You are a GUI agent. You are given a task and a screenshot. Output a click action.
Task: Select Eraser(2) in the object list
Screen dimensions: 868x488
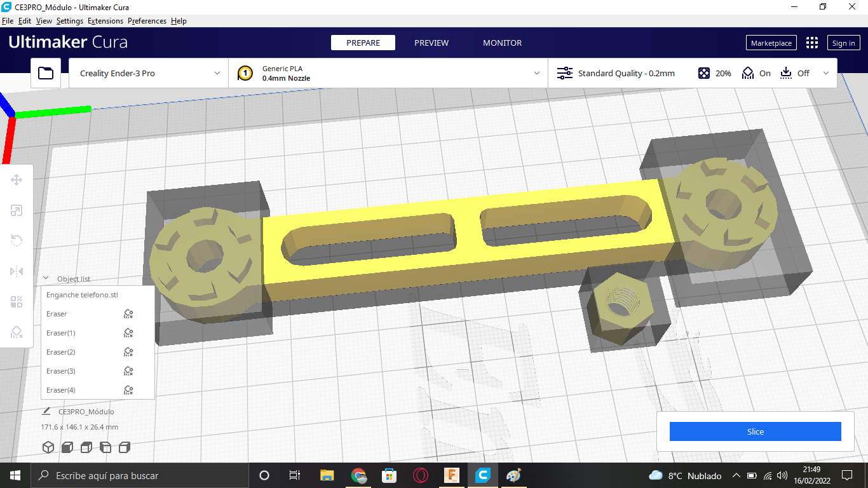pos(98,352)
